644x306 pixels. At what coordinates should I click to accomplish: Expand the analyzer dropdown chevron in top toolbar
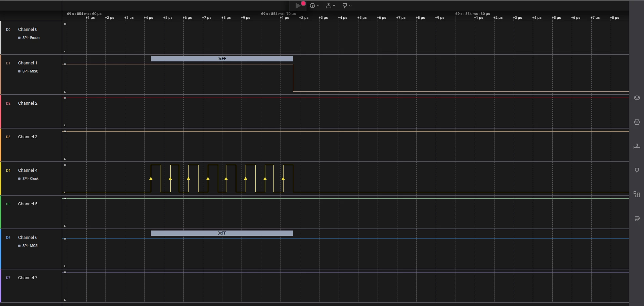[318, 6]
